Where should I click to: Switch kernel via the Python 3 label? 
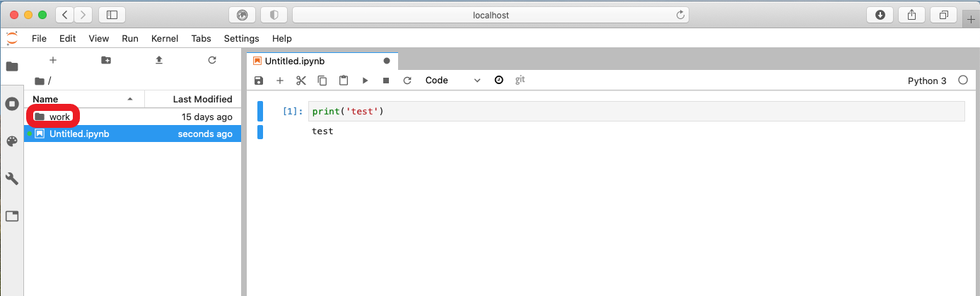coord(926,81)
